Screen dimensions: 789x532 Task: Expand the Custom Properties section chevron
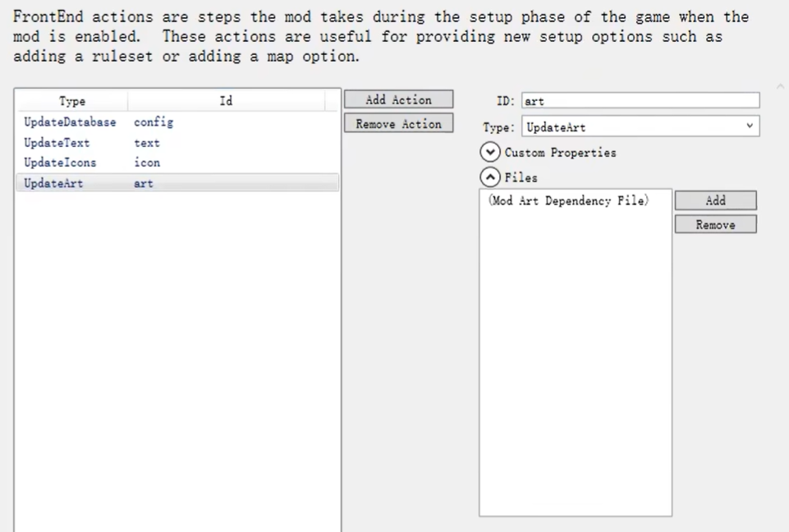[491, 153]
